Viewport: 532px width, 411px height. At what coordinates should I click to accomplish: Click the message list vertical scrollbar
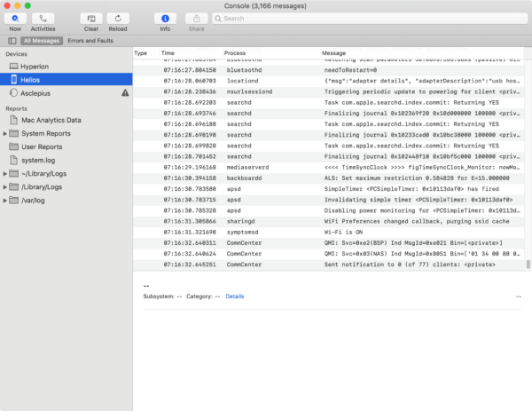pos(528,265)
